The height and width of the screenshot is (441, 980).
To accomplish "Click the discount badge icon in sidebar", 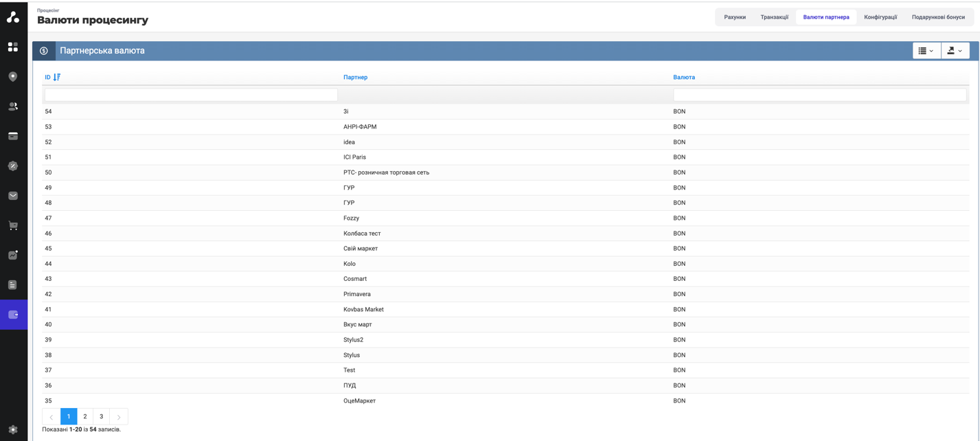I will tap(13, 166).
